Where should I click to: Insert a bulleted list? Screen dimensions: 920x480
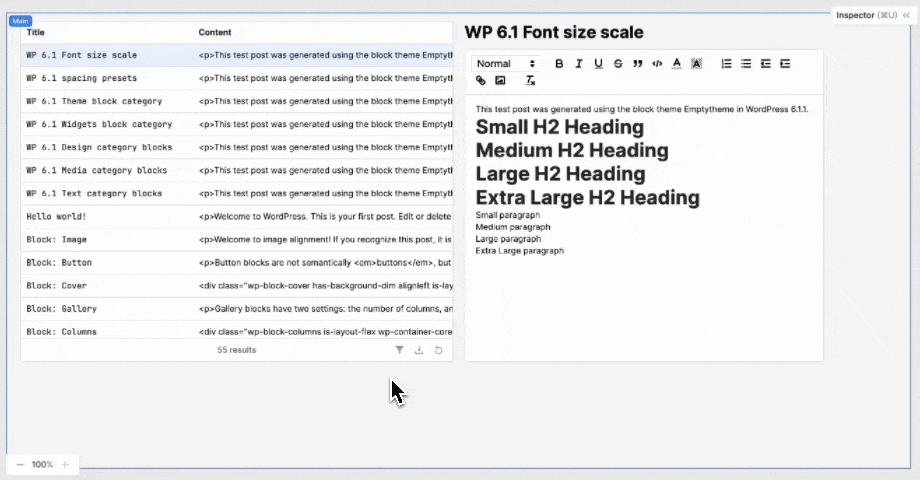(746, 64)
